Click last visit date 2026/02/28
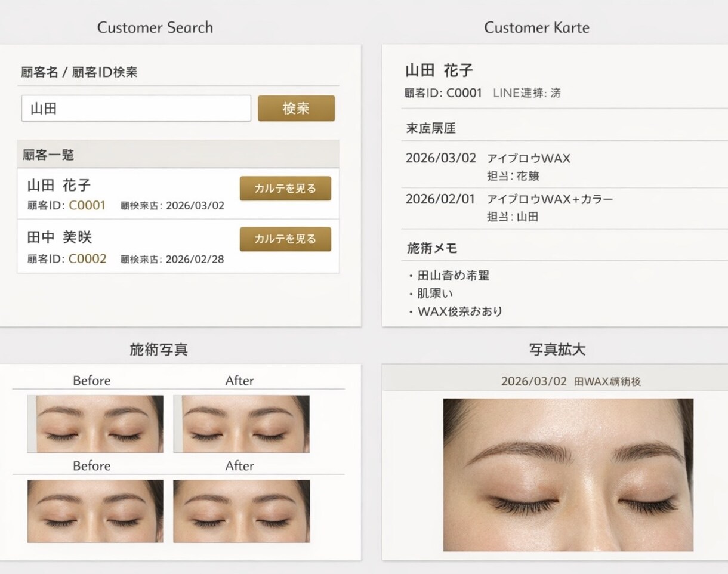The width and height of the screenshot is (728, 574). tap(195, 260)
